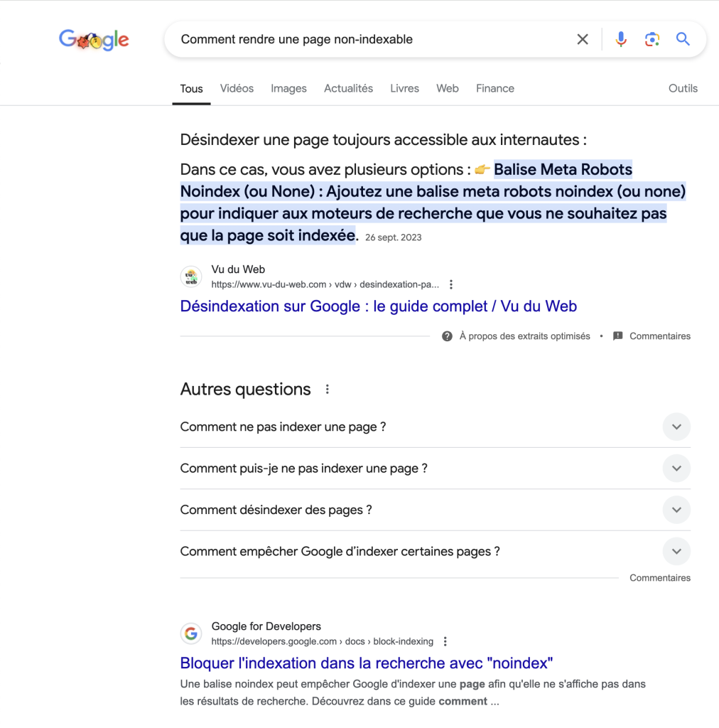The height and width of the screenshot is (728, 719).
Task: Click into the search query input field
Action: (371, 40)
